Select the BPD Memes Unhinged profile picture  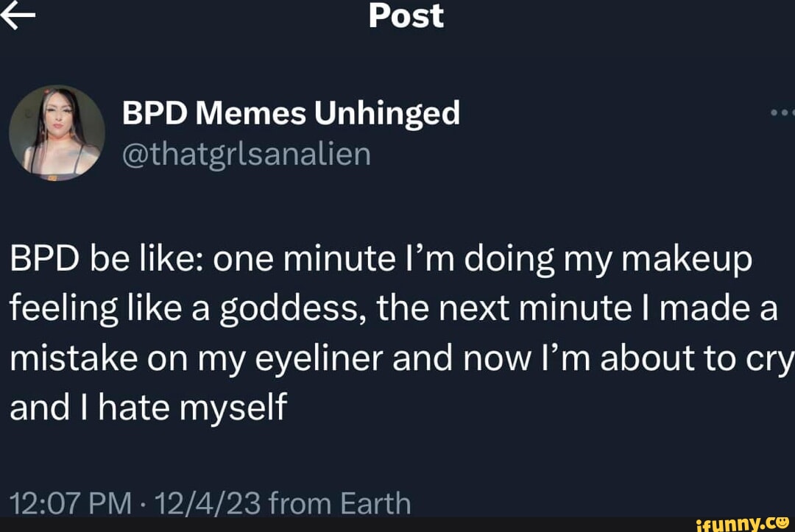[x=57, y=132]
